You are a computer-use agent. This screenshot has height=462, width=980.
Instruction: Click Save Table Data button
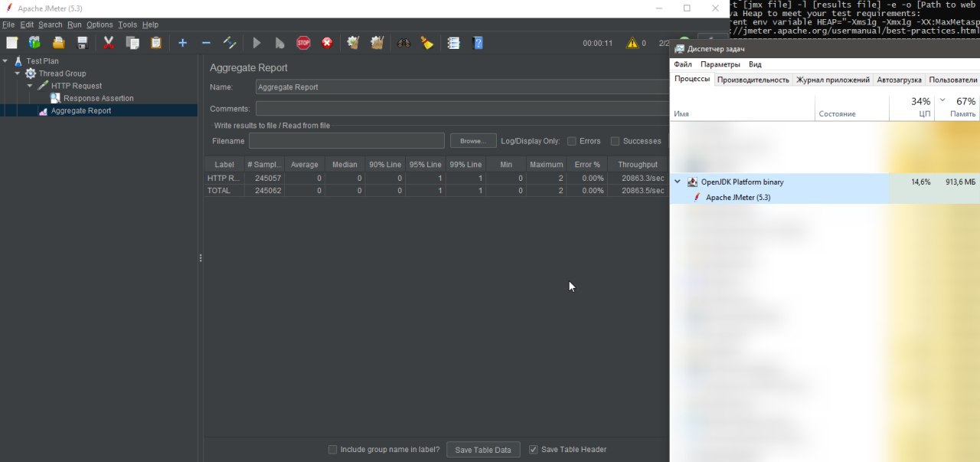pyautogui.click(x=483, y=450)
